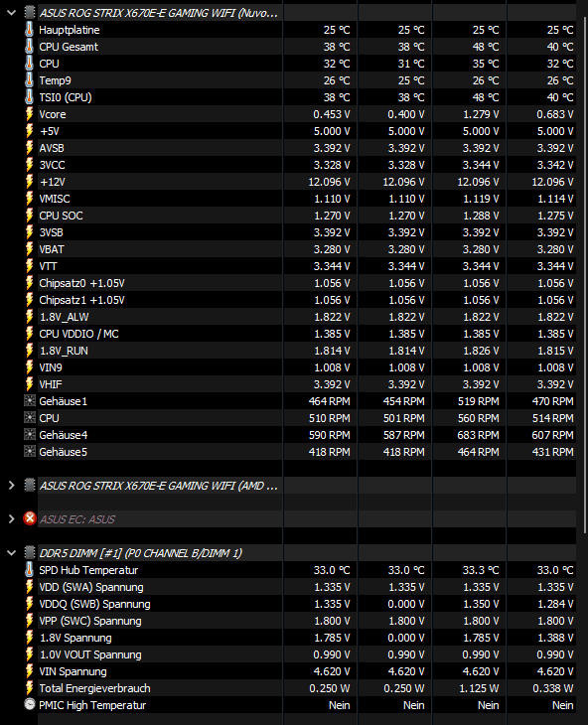The height and width of the screenshot is (725, 588).
Task: Select the CPU Gesamt sensor label
Action: (x=69, y=47)
